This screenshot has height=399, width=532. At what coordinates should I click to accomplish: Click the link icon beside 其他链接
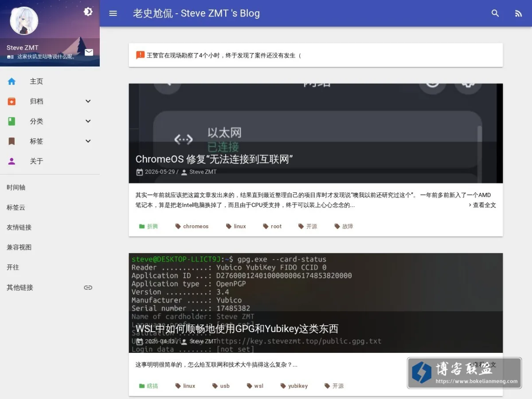[88, 288]
